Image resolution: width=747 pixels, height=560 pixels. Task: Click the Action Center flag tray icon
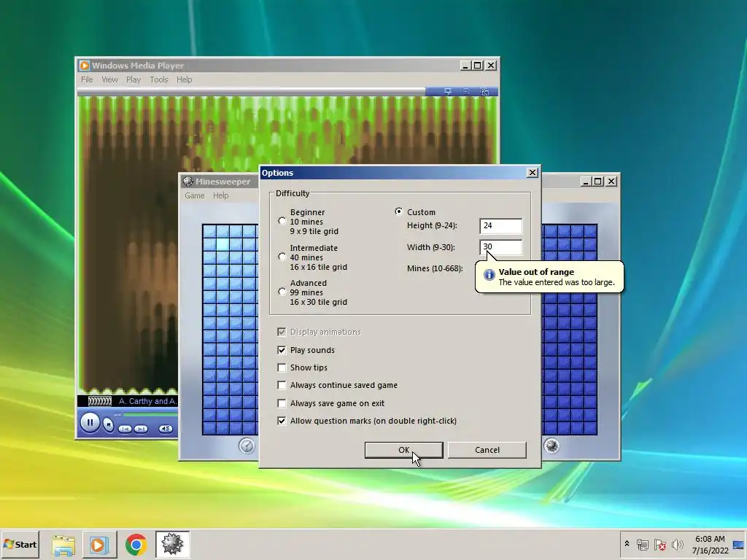(659, 544)
